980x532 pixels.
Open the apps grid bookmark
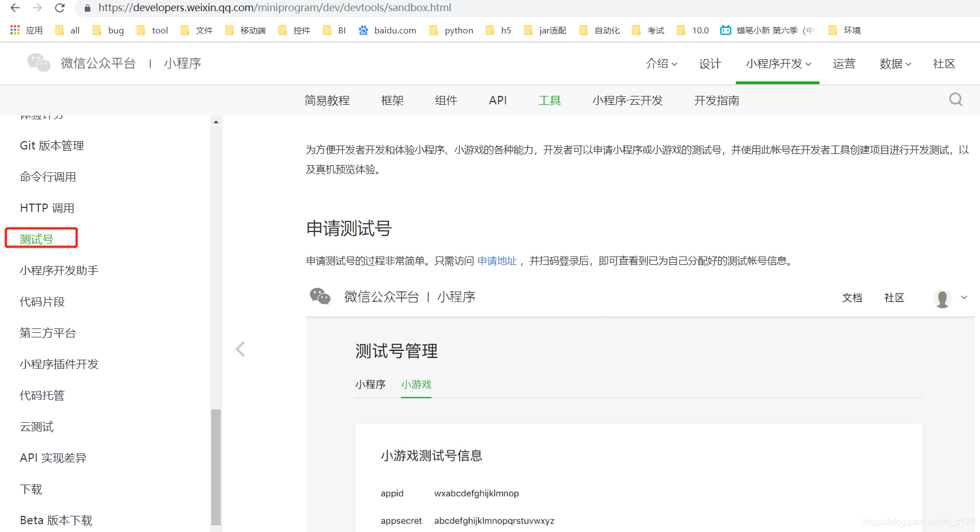(x=26, y=30)
